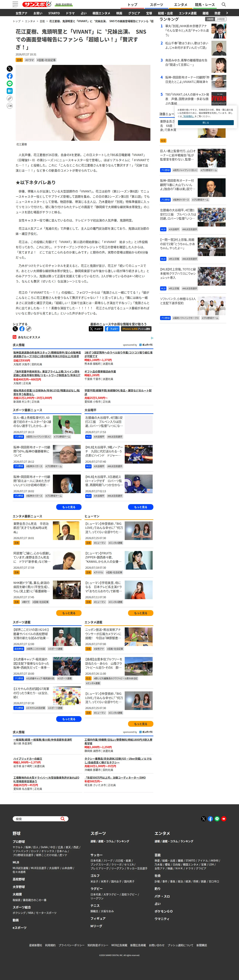This screenshot has height=980, width=239.
Task: Open the スポーツ main tab
Action: point(156,5)
